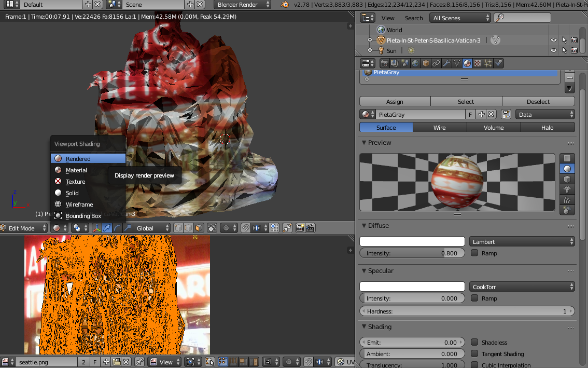This screenshot has height=368, width=588.
Task: Expand the Pieta object tree node
Action: tap(370, 40)
